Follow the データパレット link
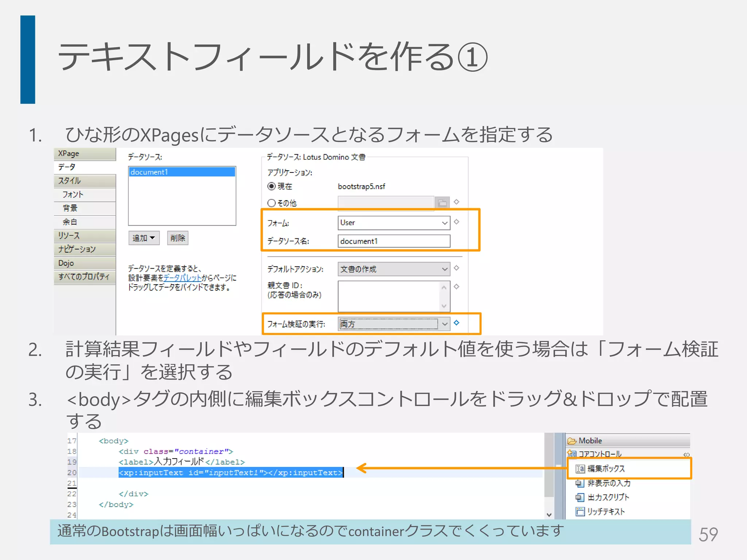This screenshot has width=747, height=560. [182, 278]
